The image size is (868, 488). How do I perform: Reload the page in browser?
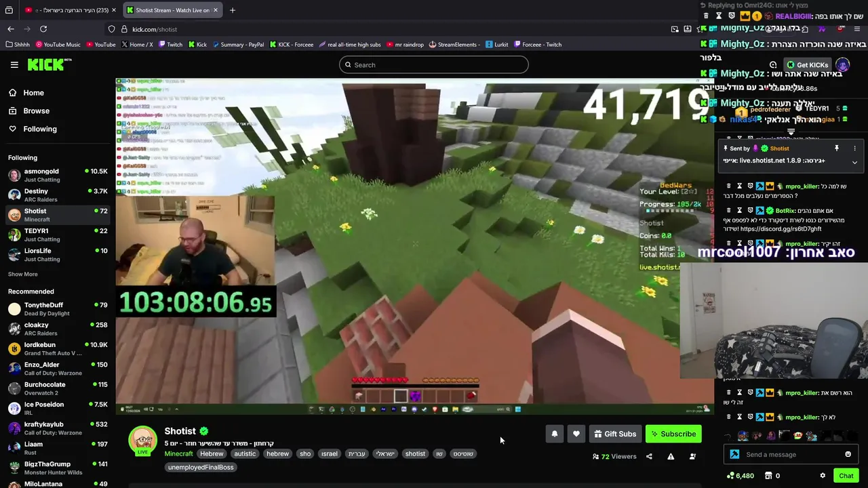pyautogui.click(x=43, y=29)
